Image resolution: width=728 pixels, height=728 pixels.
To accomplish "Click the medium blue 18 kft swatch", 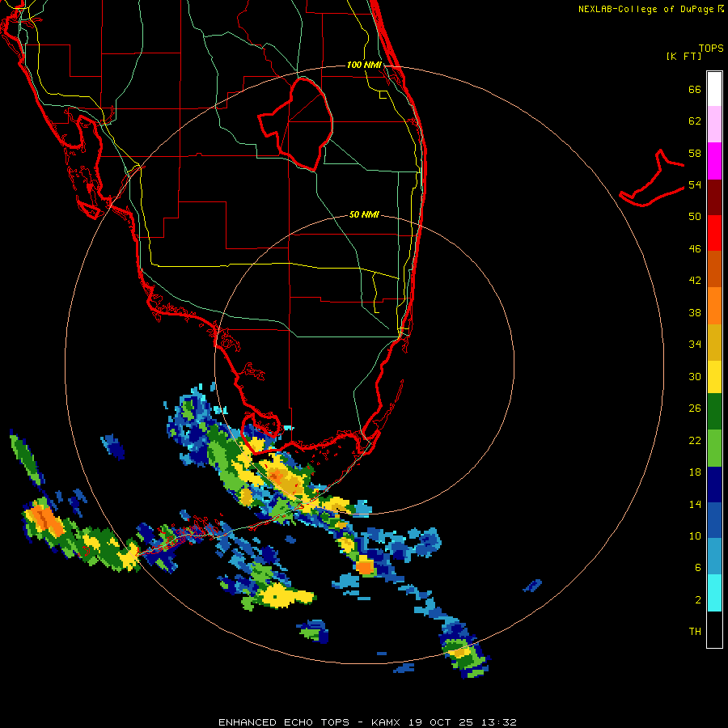I will [714, 520].
